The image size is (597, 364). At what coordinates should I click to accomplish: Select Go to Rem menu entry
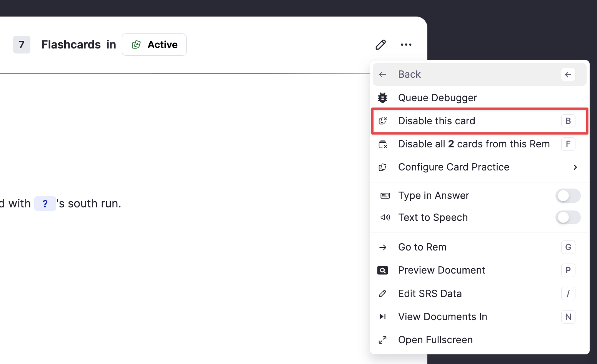tap(422, 247)
